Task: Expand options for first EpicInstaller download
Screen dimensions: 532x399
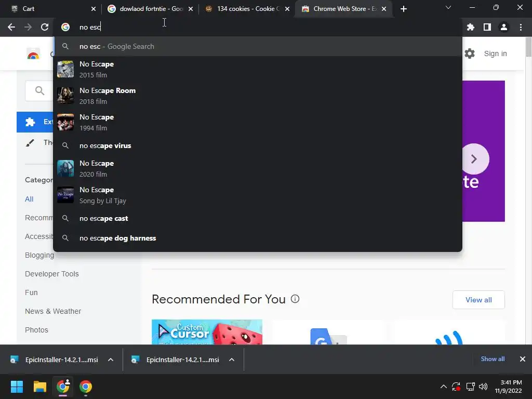Action: coord(111,360)
